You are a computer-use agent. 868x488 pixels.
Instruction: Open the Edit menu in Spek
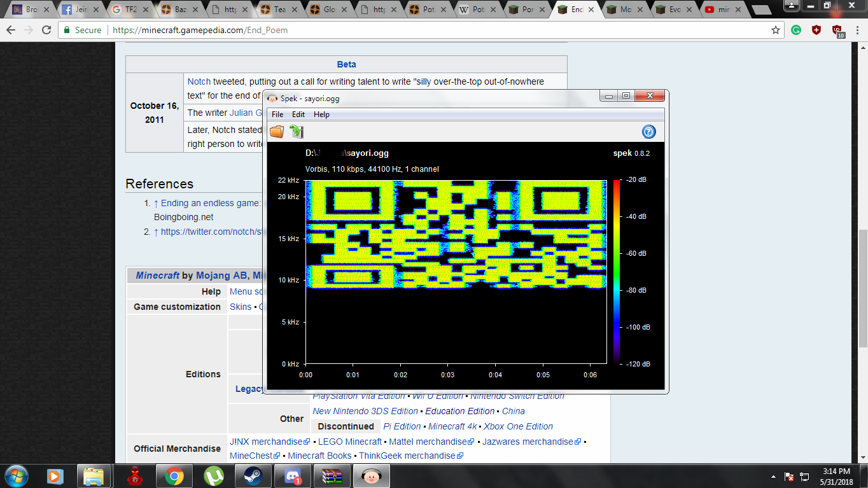[x=298, y=115]
